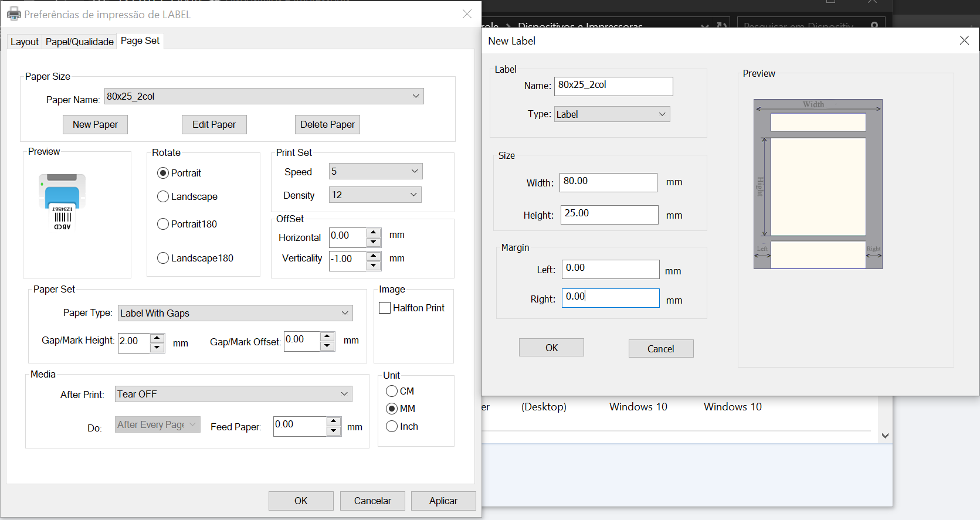Viewport: 980px width, 520px height.
Task: Increase Gap/Mark Offset value
Action: (x=328, y=337)
